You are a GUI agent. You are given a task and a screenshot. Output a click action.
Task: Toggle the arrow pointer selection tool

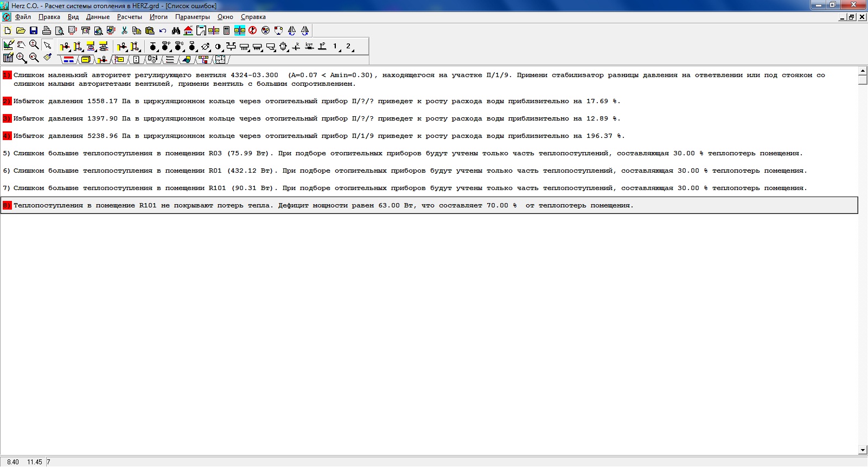click(47, 45)
